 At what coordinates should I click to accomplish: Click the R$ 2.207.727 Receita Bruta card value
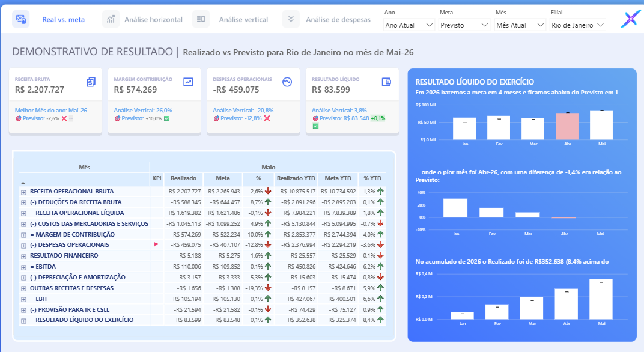pyautogui.click(x=40, y=90)
